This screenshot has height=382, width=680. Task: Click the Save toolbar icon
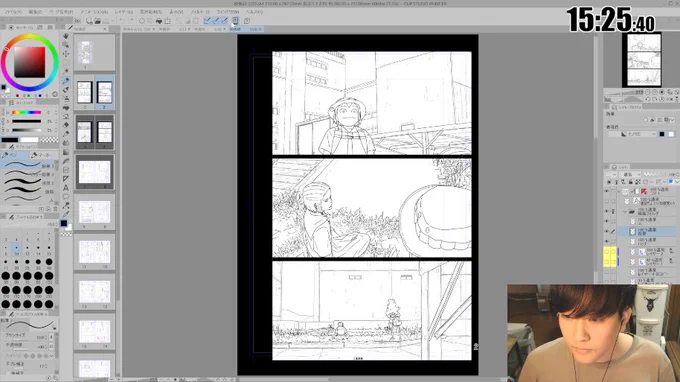[105, 21]
